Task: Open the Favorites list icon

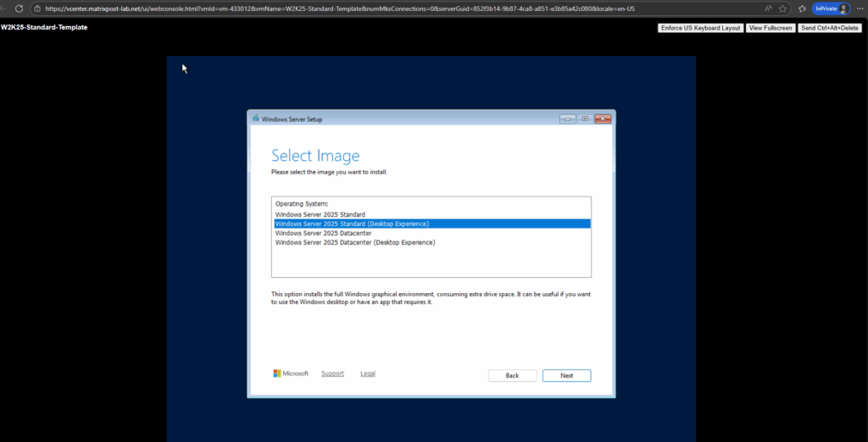Action: pyautogui.click(x=802, y=8)
